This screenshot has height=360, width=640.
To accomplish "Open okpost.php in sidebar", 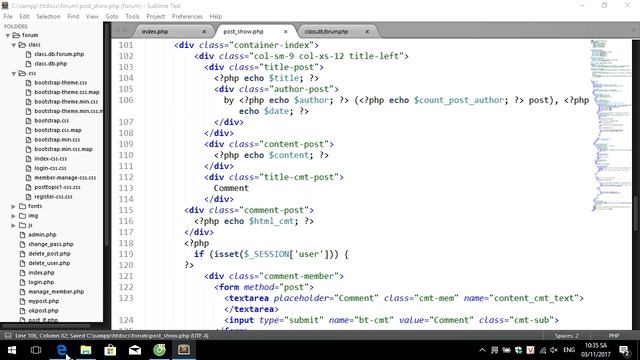I will (x=43, y=311).
